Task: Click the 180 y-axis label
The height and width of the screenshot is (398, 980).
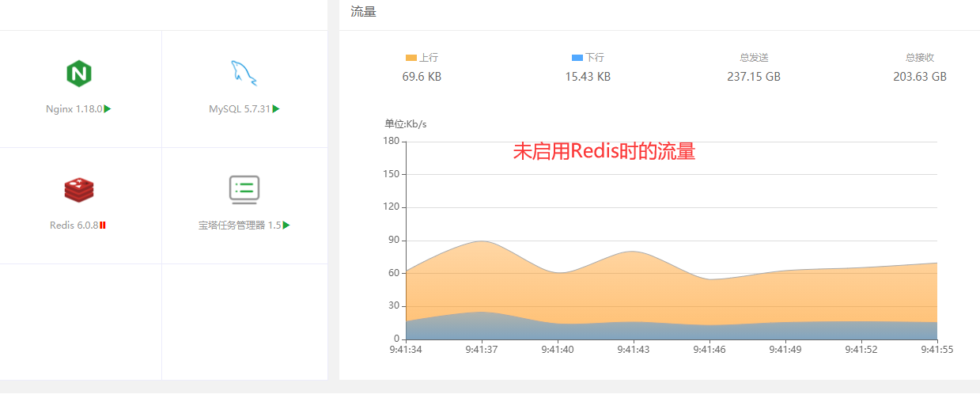Action: click(391, 141)
